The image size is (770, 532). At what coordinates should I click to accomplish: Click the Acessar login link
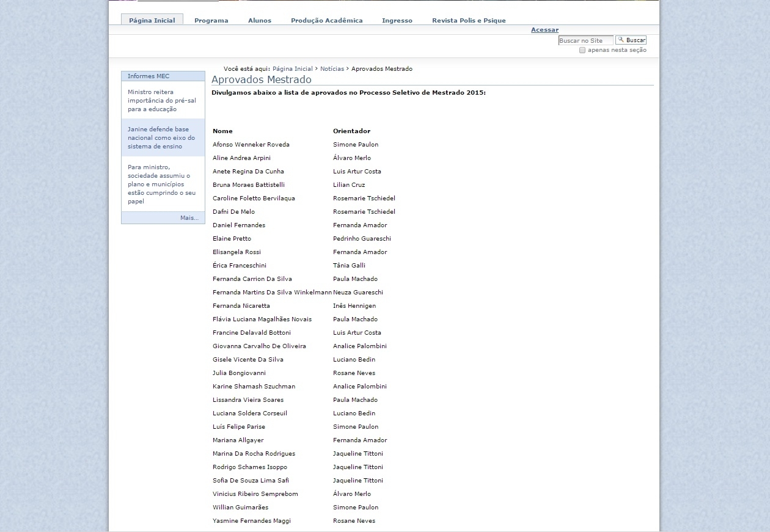[x=544, y=30]
